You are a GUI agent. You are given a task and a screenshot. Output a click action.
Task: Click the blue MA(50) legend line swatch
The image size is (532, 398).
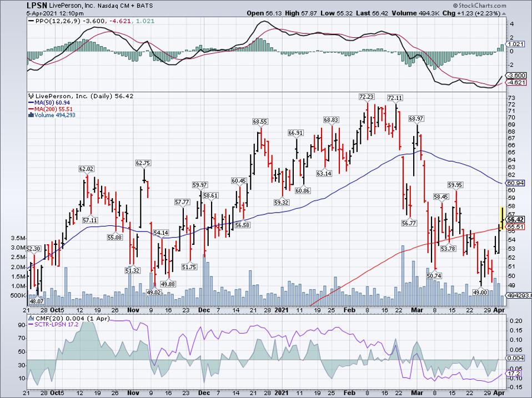click(31, 103)
